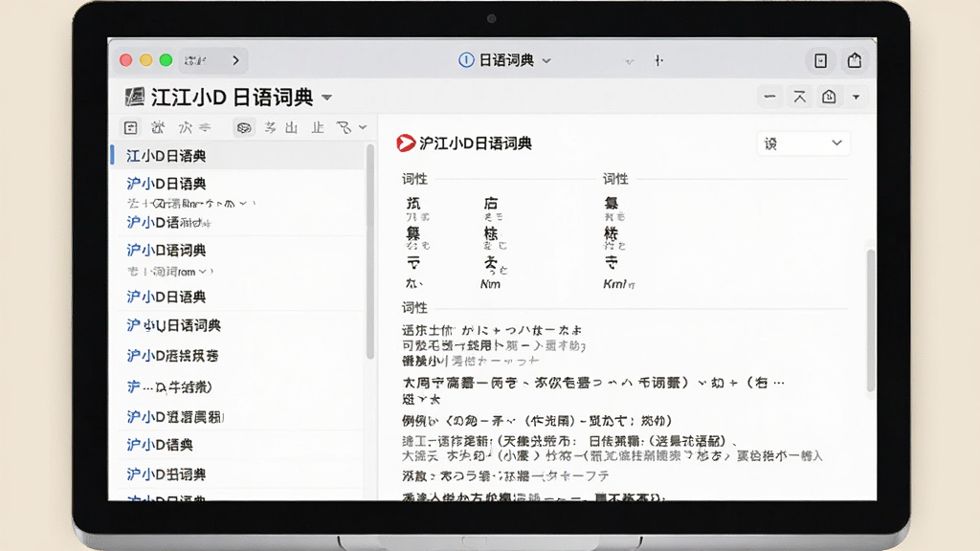Open the black triangle dropdown after the house icon
Image resolution: width=980 pixels, height=551 pixels.
pos(857,98)
